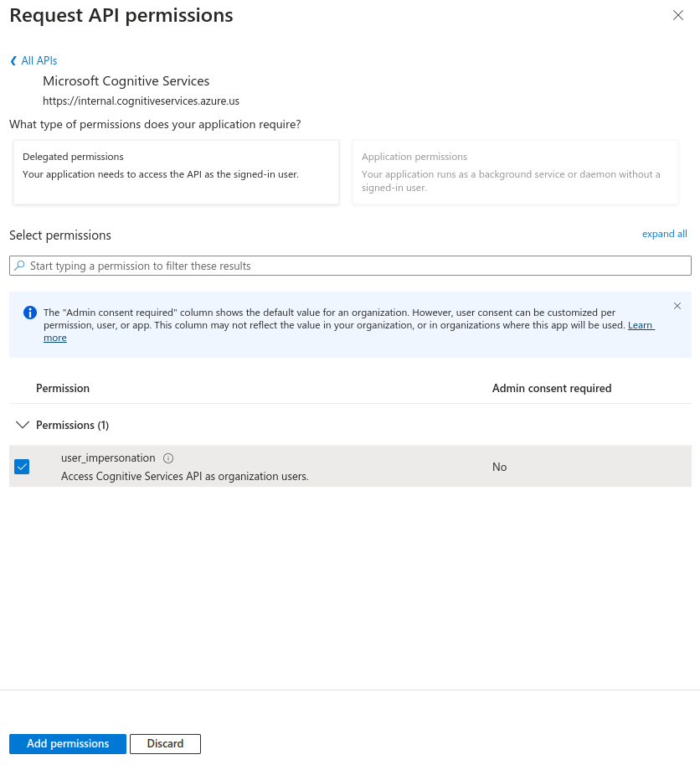
Task: Close the Request API permissions pane
Action: pyautogui.click(x=677, y=15)
